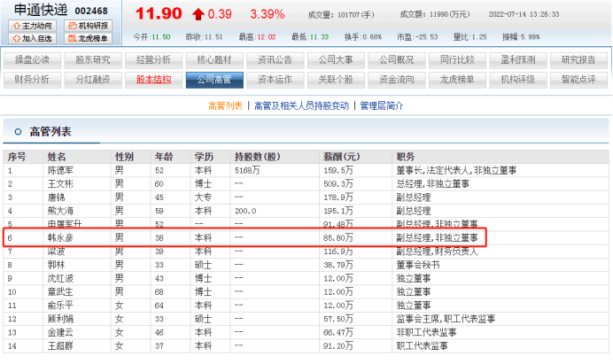
Task: Click name 俞乐平 in row 11
Action: click(60, 306)
